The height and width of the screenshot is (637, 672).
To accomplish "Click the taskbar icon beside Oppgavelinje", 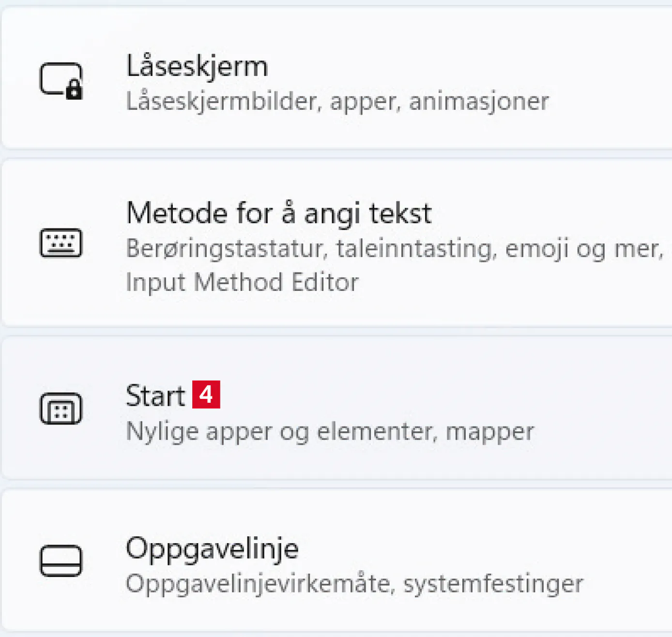I will coord(61,561).
